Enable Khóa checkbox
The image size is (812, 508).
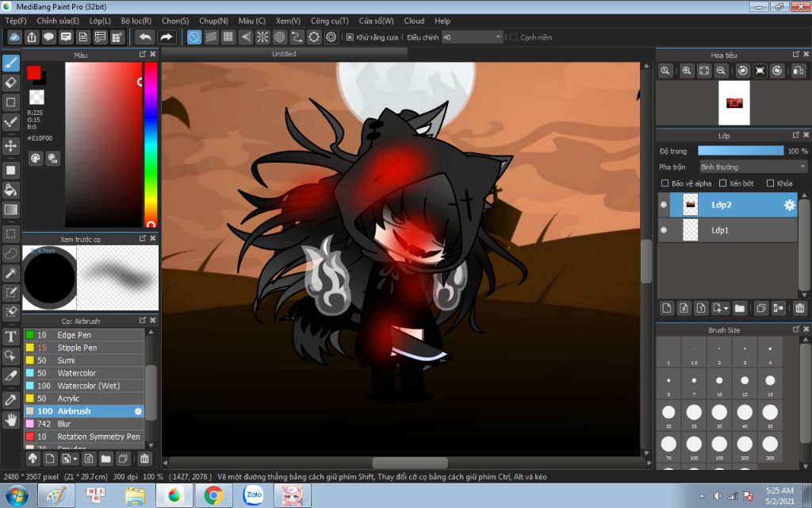point(770,183)
